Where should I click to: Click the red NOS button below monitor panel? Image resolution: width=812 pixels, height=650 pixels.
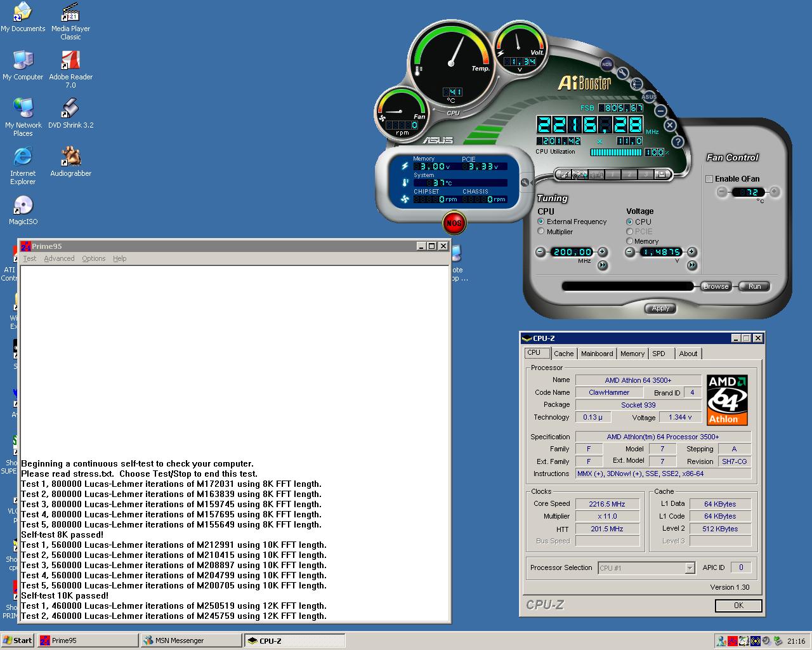454,223
